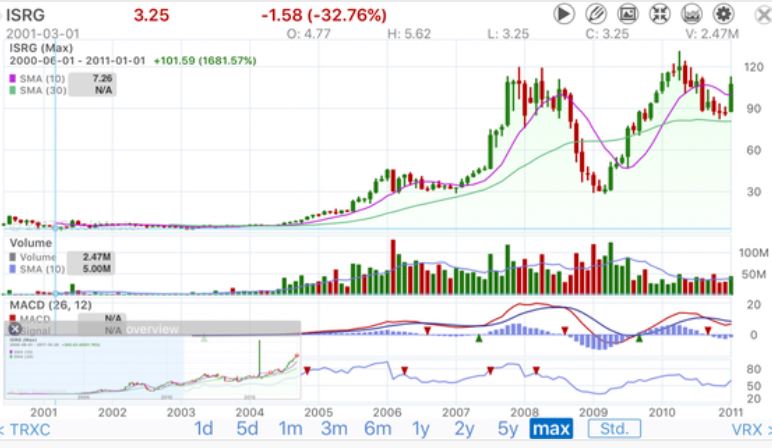Click the highlighted max range tab
This screenshot has width=772, height=448.
(x=551, y=430)
